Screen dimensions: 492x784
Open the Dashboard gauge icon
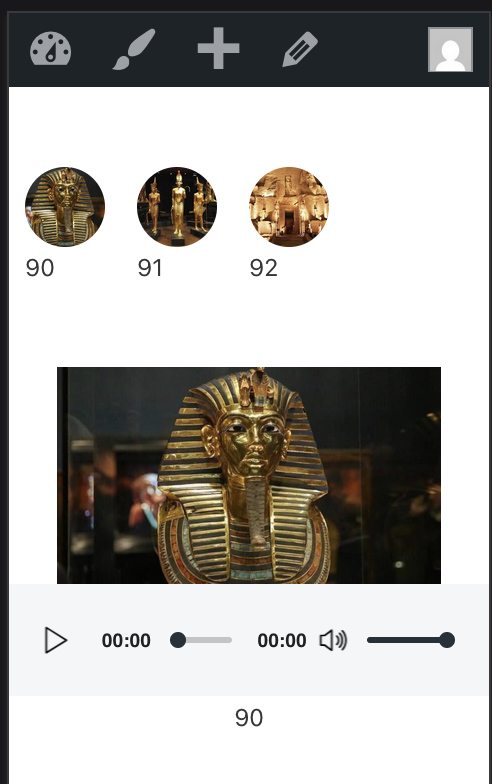point(50,49)
